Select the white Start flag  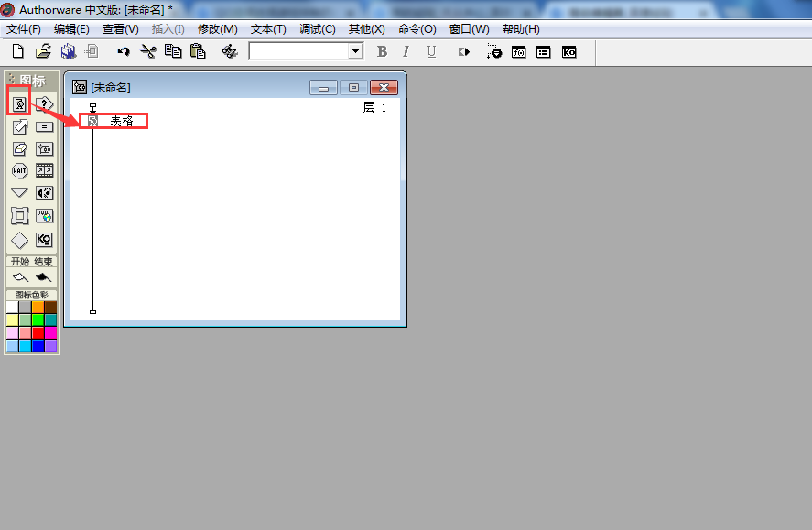pyautogui.click(x=20, y=277)
